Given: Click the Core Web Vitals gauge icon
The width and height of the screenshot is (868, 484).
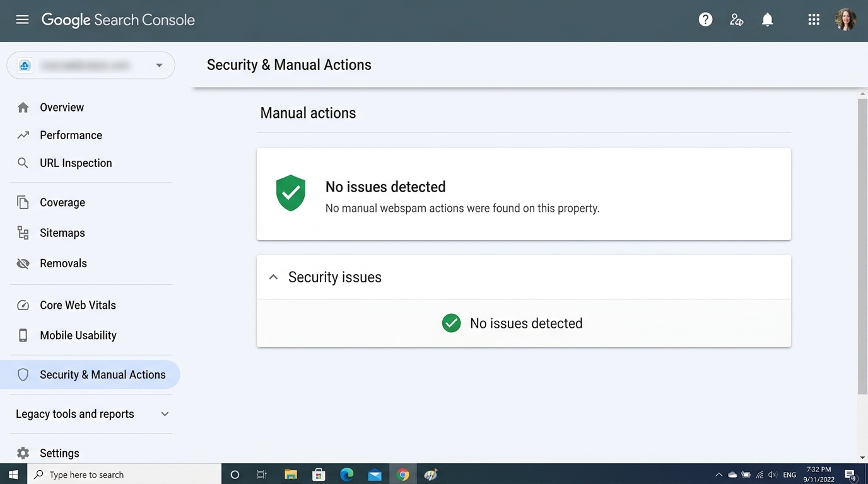Looking at the screenshot, I should 23,305.
